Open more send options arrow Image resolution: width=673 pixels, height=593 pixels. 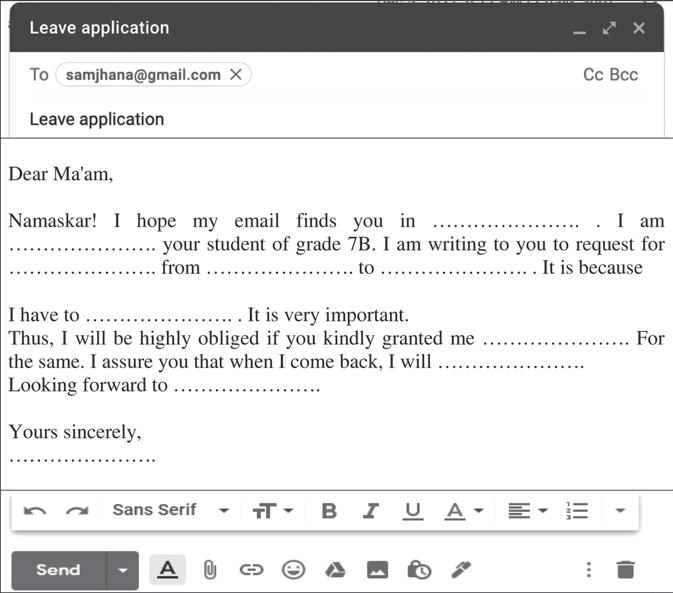click(x=123, y=570)
